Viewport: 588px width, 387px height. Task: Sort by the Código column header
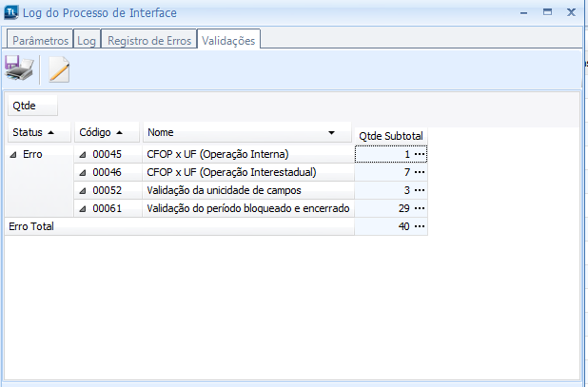coord(108,132)
